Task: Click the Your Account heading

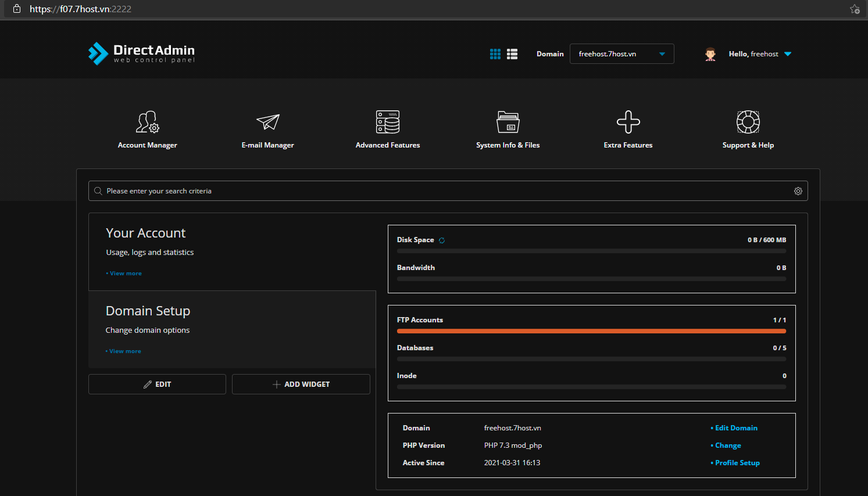Action: pos(146,233)
